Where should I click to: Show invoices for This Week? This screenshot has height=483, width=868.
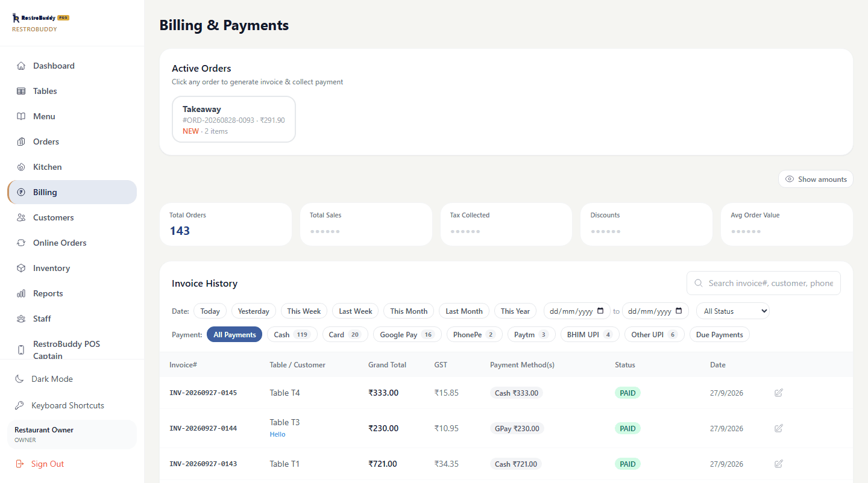[x=304, y=311]
